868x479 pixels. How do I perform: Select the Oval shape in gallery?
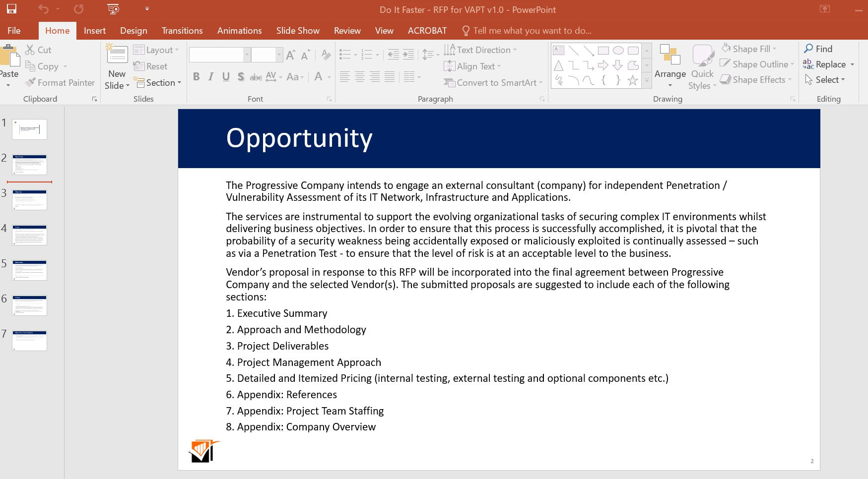tap(618, 50)
